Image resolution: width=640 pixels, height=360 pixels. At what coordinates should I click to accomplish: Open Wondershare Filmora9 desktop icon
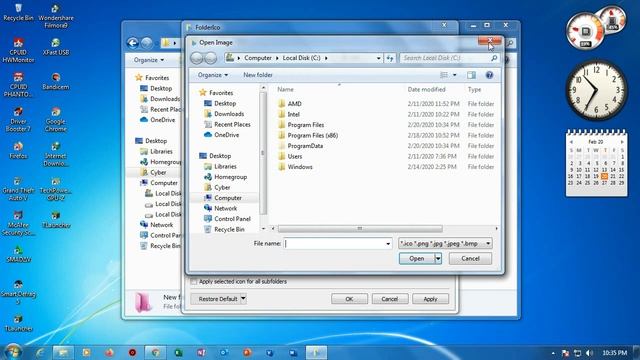click(x=56, y=16)
